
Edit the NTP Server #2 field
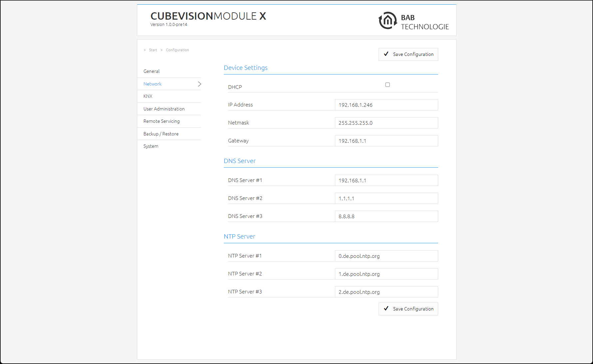pos(386,274)
